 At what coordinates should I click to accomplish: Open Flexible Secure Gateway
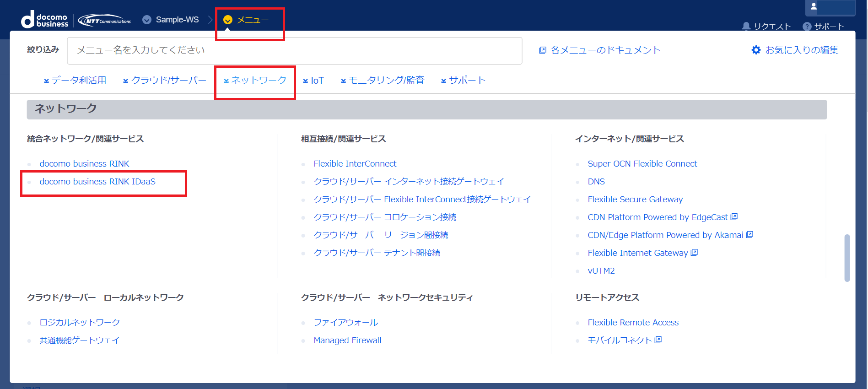coord(635,199)
